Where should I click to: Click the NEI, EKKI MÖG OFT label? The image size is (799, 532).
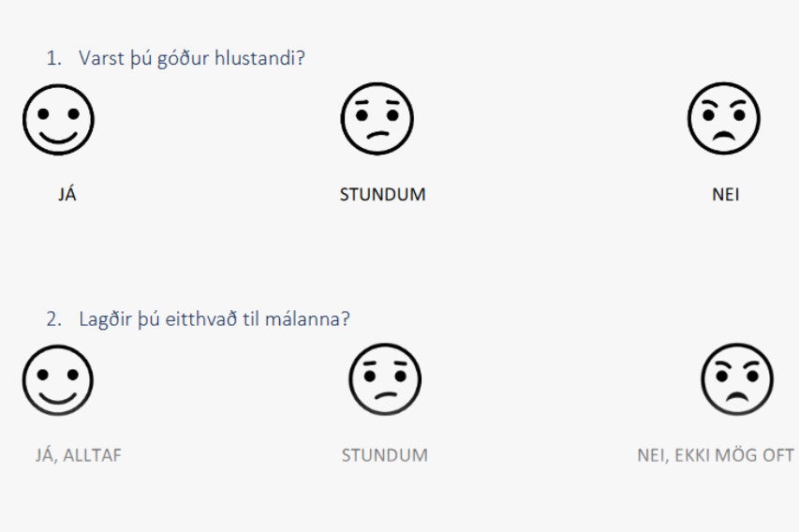(x=716, y=455)
